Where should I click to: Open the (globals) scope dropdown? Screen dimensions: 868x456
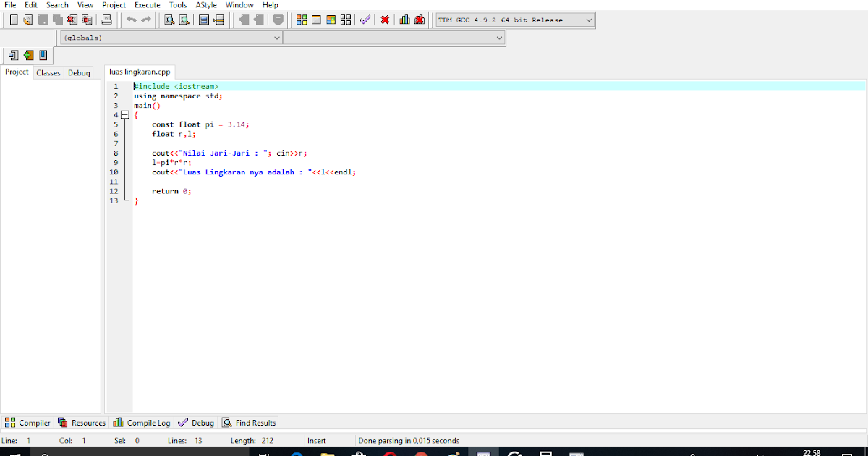pos(277,38)
